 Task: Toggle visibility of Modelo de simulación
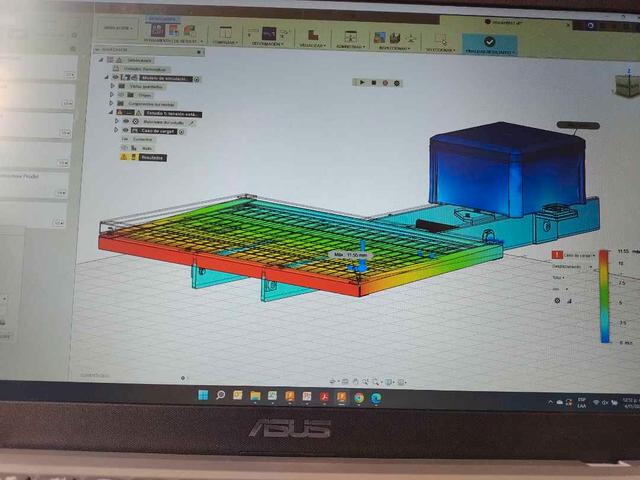coord(116,77)
